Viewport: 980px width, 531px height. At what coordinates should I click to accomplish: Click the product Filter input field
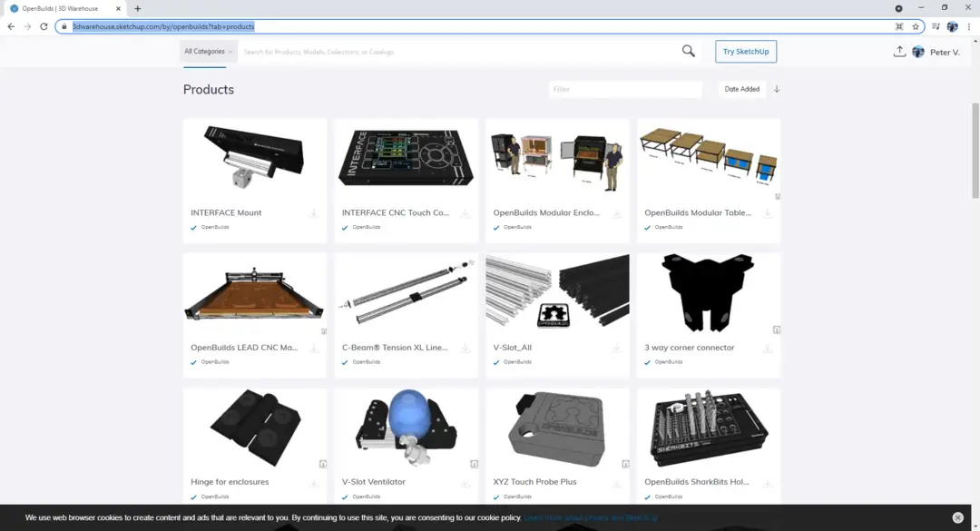click(x=625, y=89)
